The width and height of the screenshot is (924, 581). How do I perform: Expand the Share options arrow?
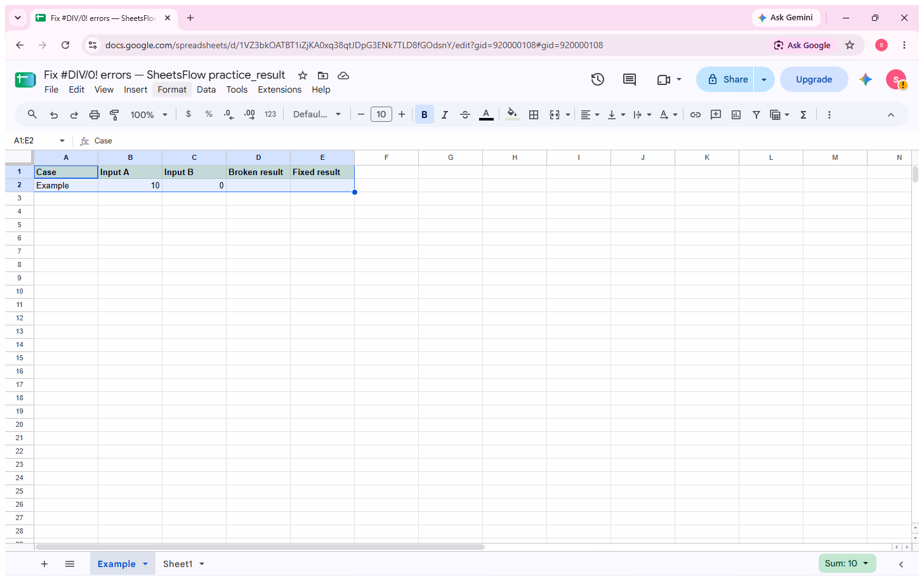(x=764, y=79)
